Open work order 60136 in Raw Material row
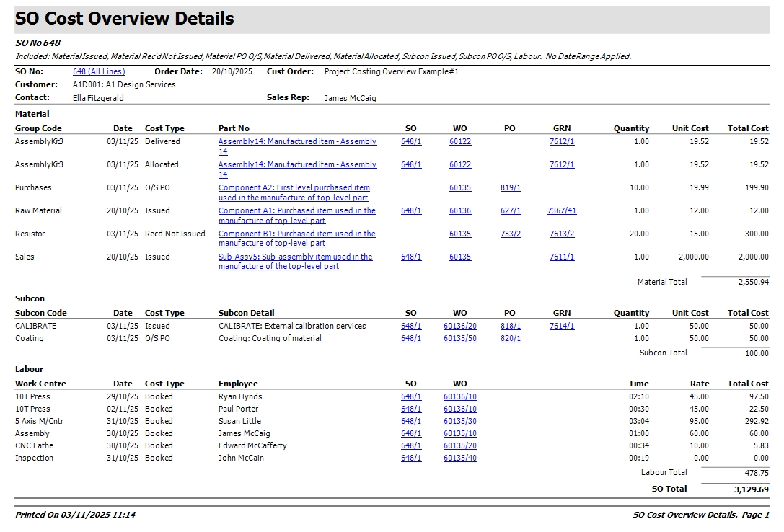This screenshot has width=784, height=532. 460,211
